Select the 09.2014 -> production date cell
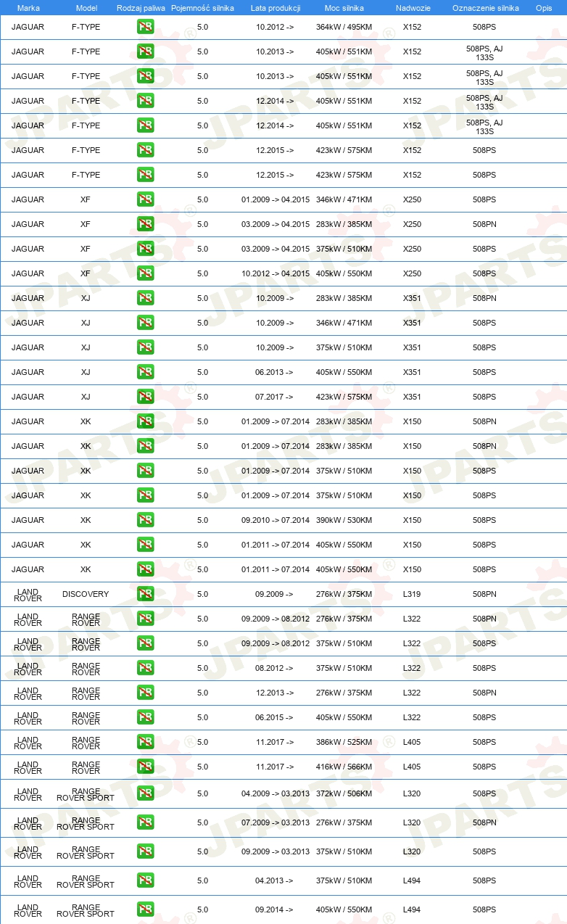This screenshot has width=567, height=924. 275,909
